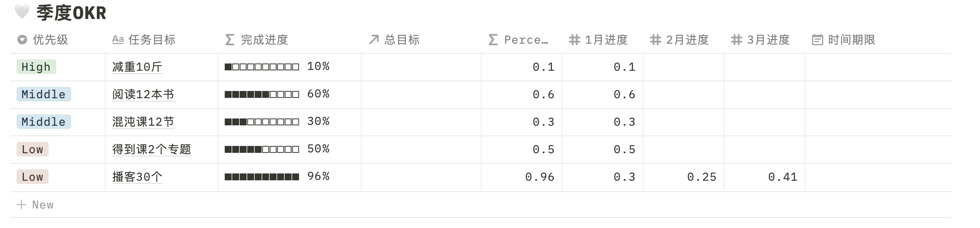Select the High priority tag
980x228 pixels.
tap(36, 67)
